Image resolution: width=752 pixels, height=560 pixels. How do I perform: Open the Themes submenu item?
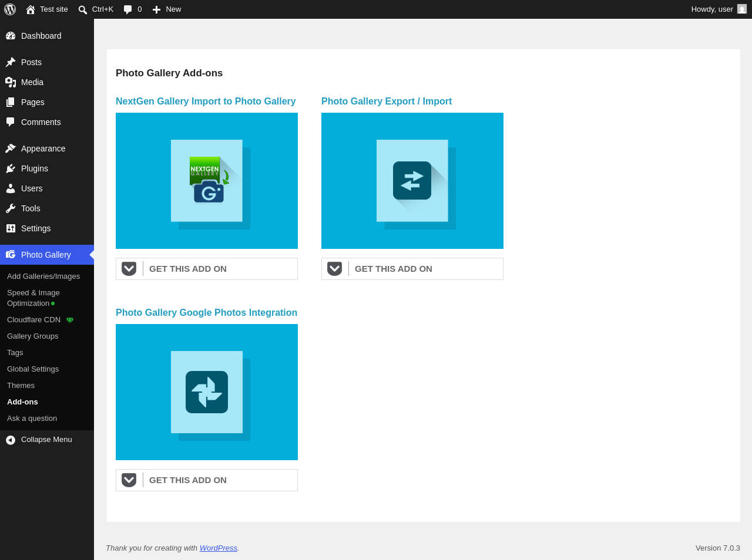coord(47,386)
